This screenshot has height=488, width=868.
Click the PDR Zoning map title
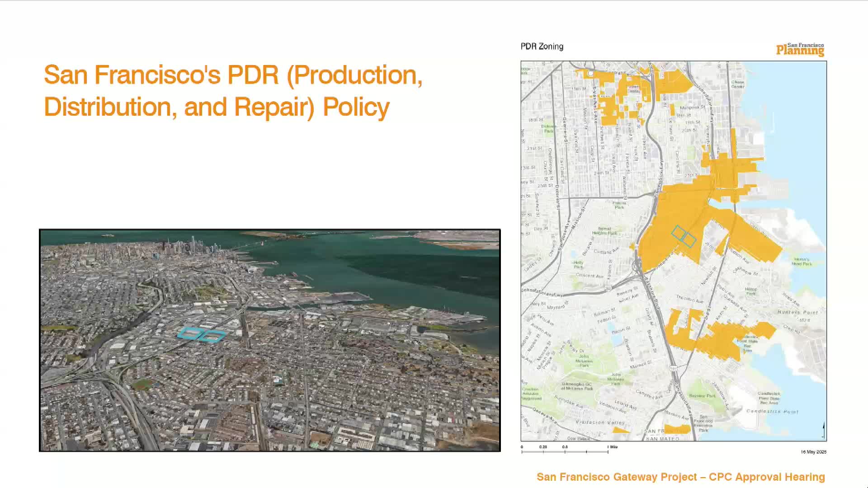(542, 47)
